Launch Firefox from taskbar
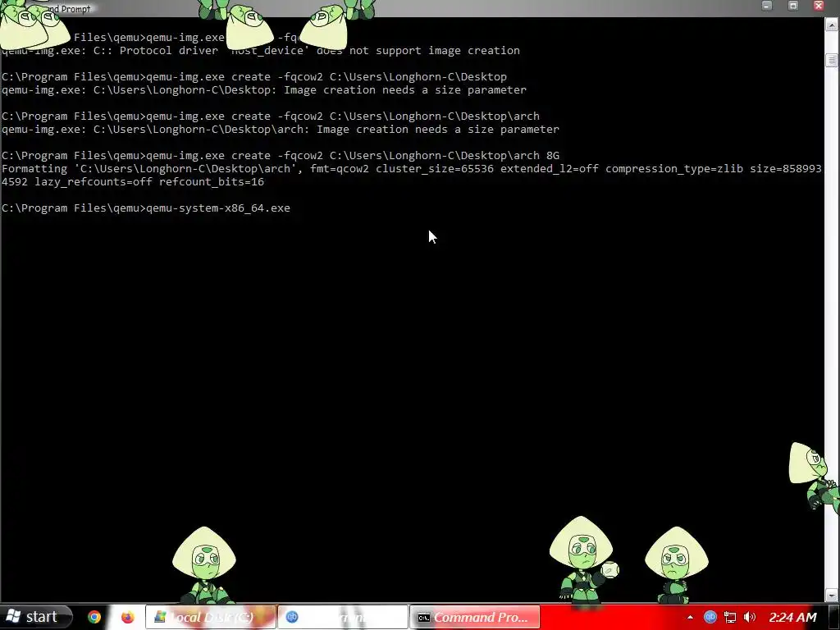Screen dimensions: 840x630 tap(127, 617)
